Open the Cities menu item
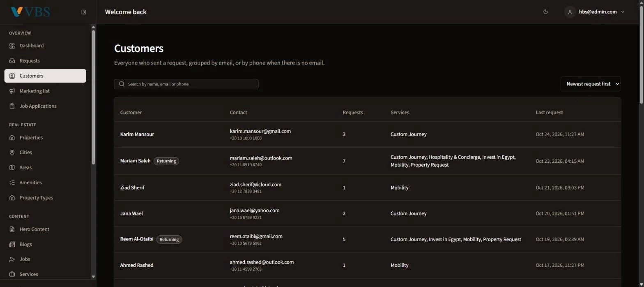This screenshot has width=644, height=287. pos(45,153)
